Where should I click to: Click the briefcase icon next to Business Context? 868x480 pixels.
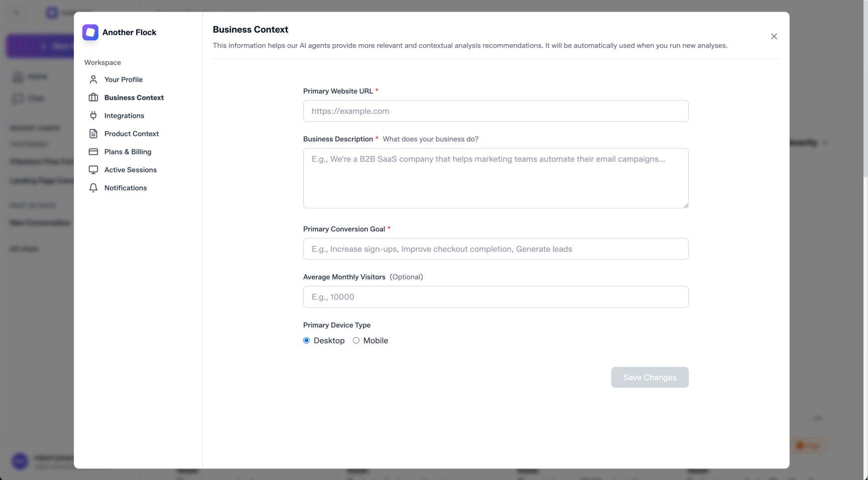(x=93, y=97)
